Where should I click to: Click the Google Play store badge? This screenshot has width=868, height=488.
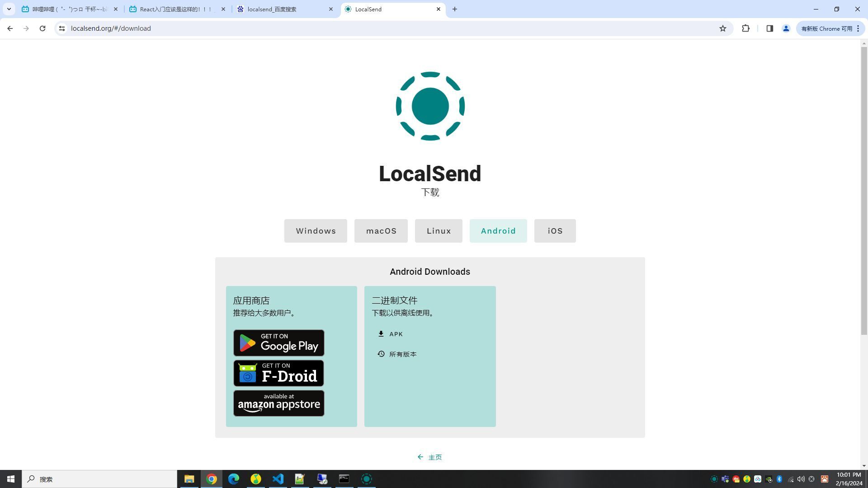tap(278, 343)
